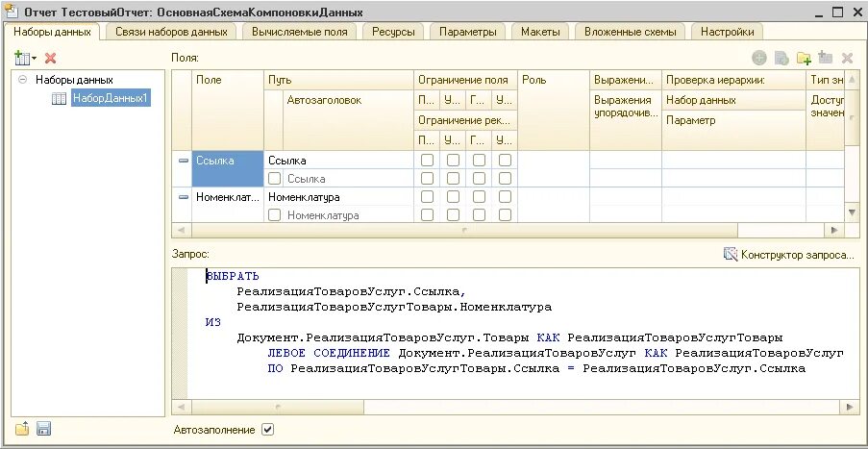This screenshot has width=868, height=449.
Task: Toggle Автозаполнение checkbox
Action: point(268,430)
